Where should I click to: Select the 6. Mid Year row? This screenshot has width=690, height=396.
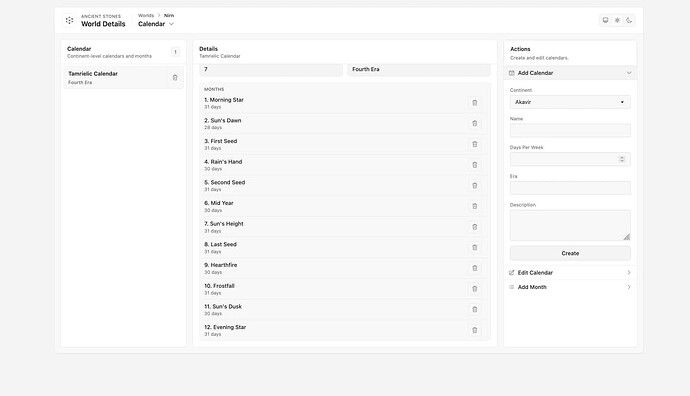coord(345,206)
